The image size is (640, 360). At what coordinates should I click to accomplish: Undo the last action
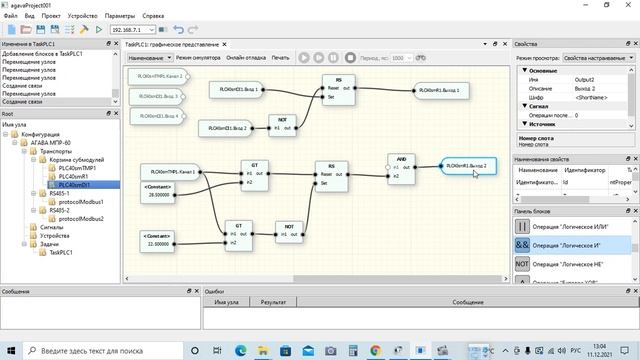[x=178, y=29]
